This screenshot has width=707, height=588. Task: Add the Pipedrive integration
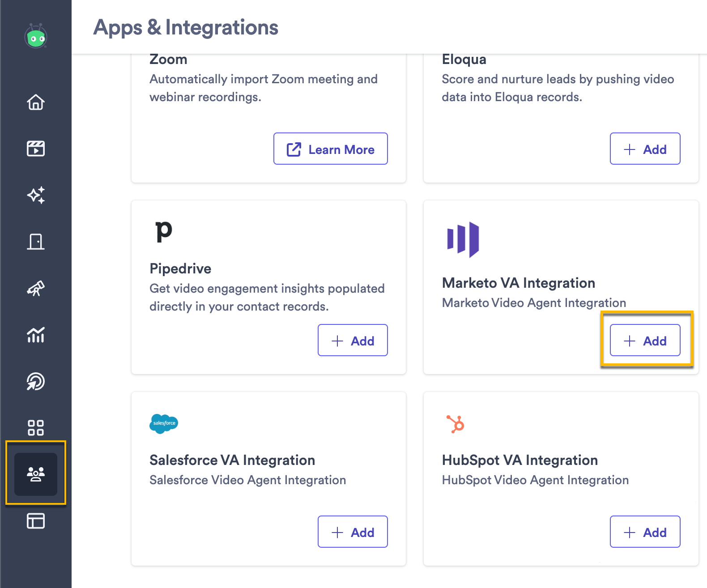353,340
